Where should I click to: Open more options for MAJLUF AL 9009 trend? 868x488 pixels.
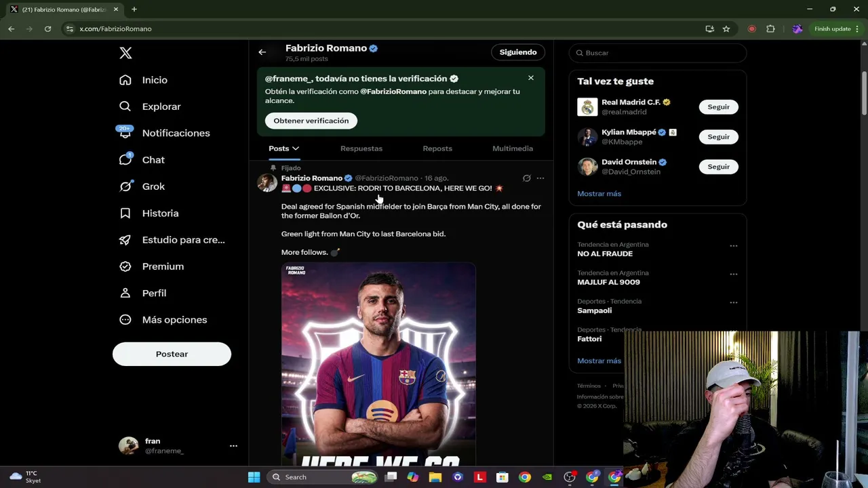733,274
